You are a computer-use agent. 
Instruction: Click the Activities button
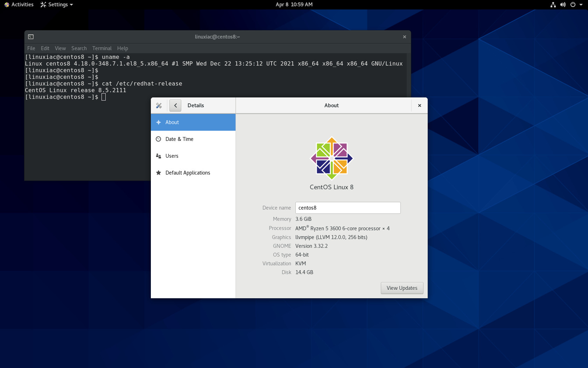point(19,5)
